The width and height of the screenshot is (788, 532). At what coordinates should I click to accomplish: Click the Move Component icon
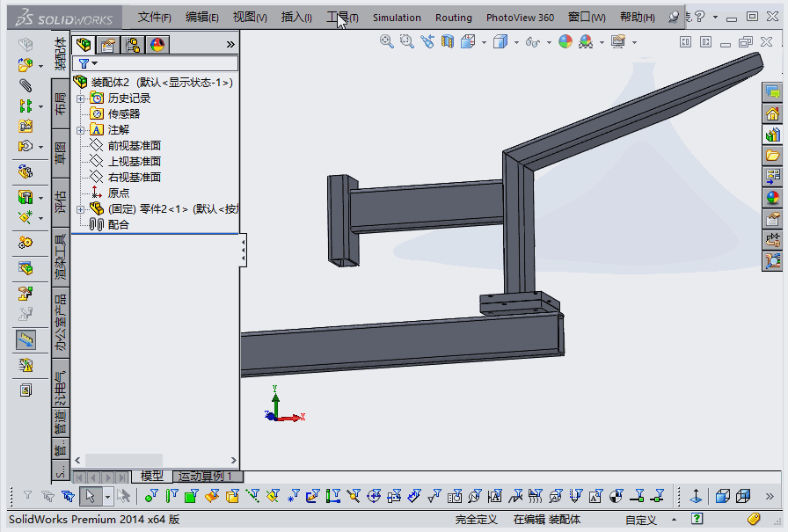(x=26, y=146)
